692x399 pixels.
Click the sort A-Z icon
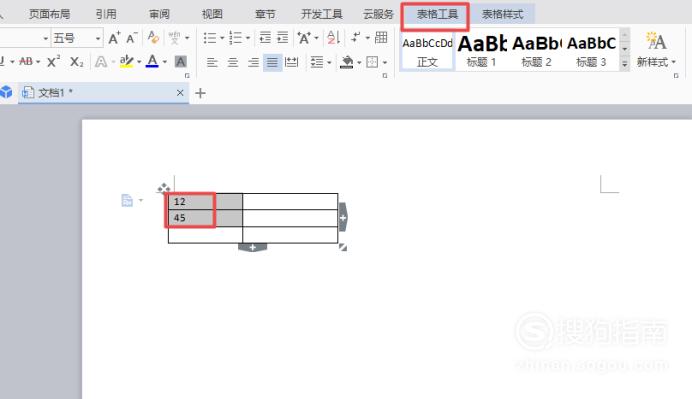click(334, 38)
